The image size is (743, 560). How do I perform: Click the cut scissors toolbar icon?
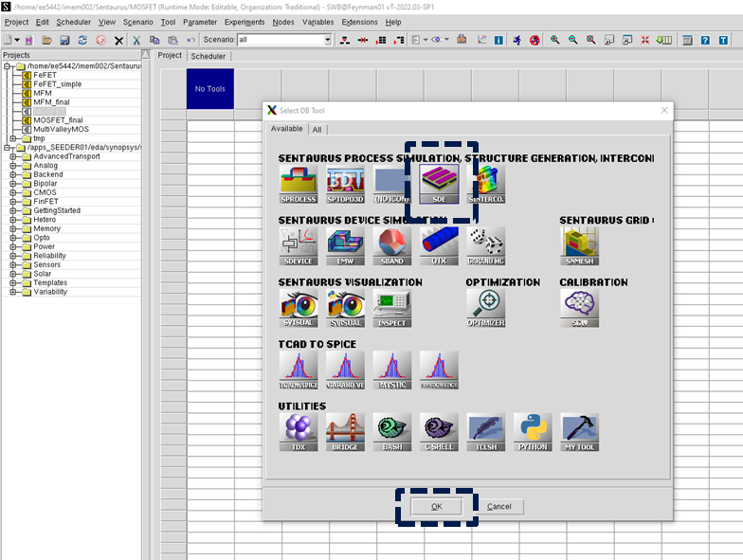[136, 40]
